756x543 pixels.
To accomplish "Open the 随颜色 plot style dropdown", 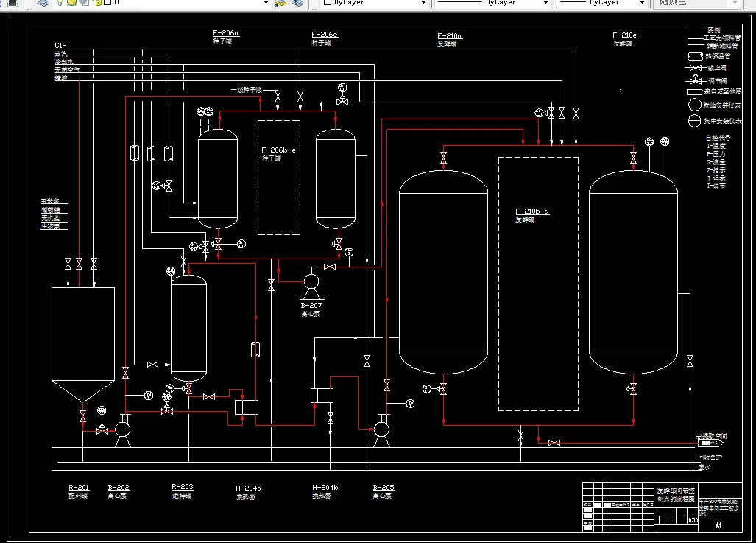I will pyautogui.click(x=735, y=2).
